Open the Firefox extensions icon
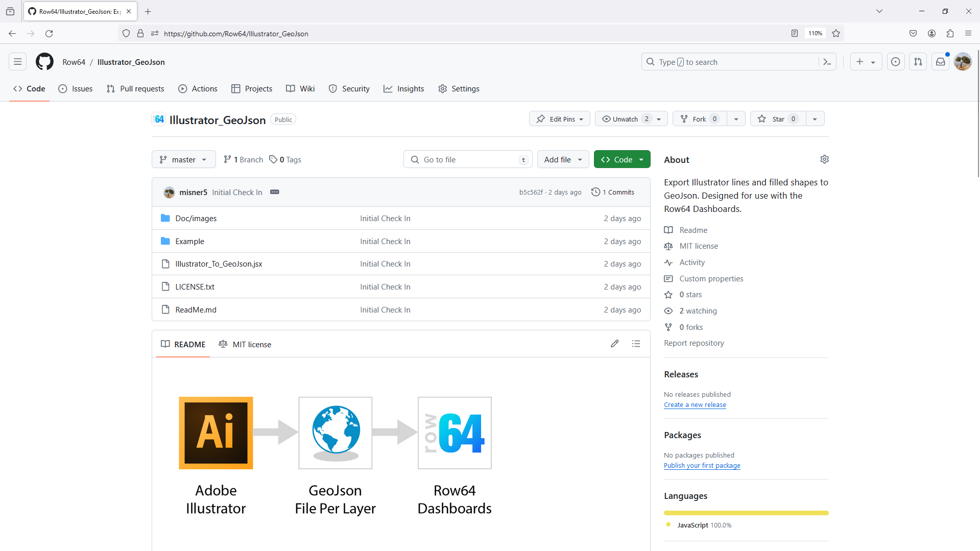This screenshot has height=551, width=980. (950, 33)
